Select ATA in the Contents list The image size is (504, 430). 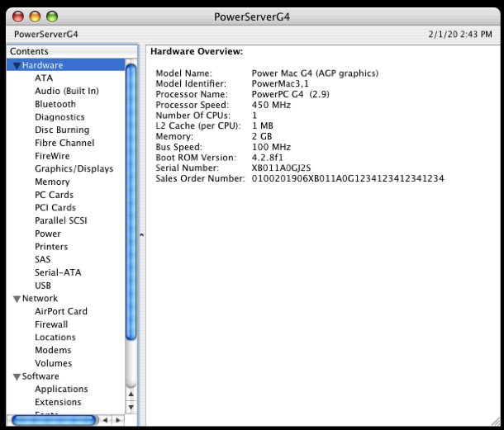(44, 78)
